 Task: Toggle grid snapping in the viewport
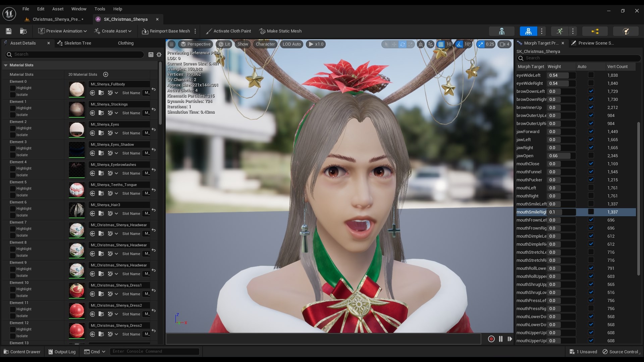441,44
